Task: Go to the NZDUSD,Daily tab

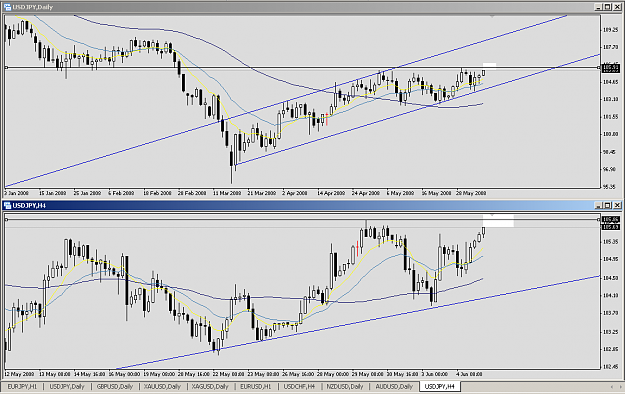Action: (345, 386)
